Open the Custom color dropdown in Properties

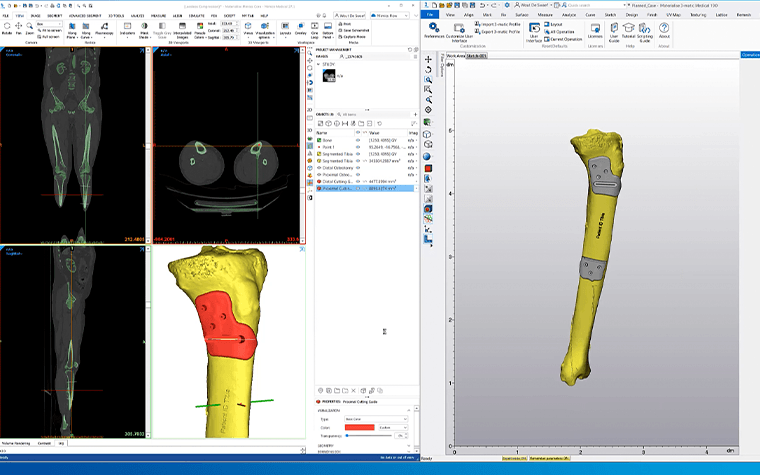click(x=393, y=428)
